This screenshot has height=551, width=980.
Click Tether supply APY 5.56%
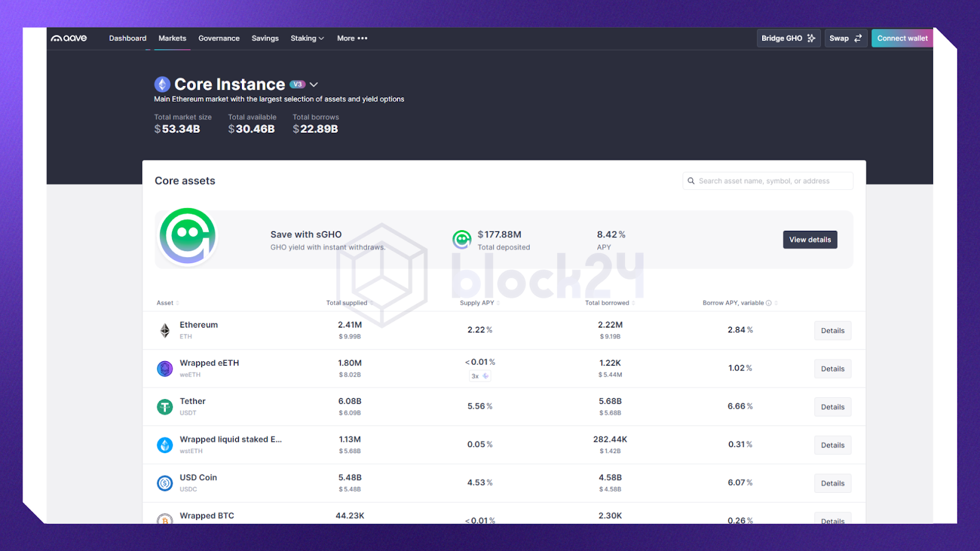tap(480, 407)
